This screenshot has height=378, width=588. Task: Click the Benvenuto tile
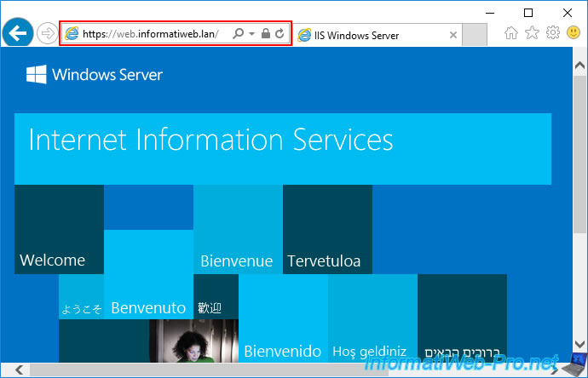coord(149,275)
